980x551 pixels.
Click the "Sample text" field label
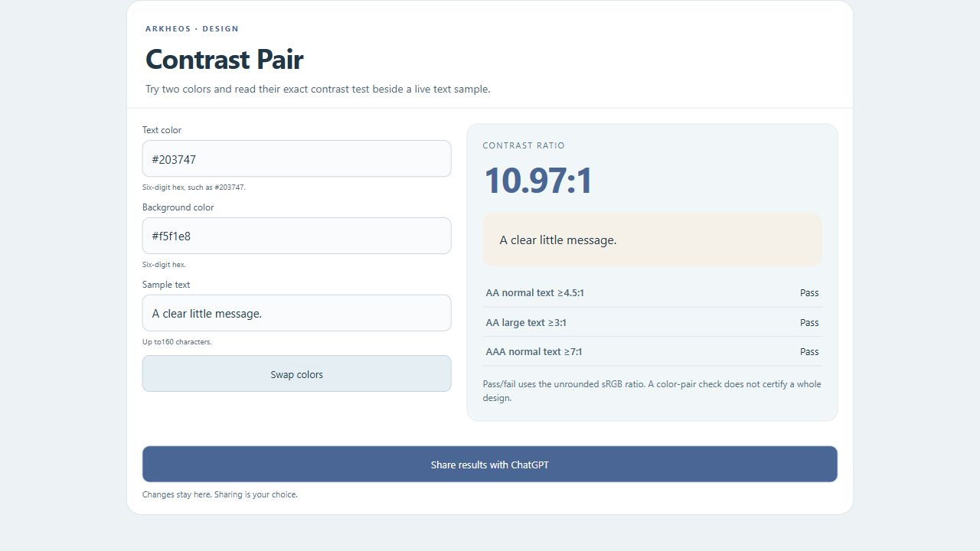click(166, 285)
